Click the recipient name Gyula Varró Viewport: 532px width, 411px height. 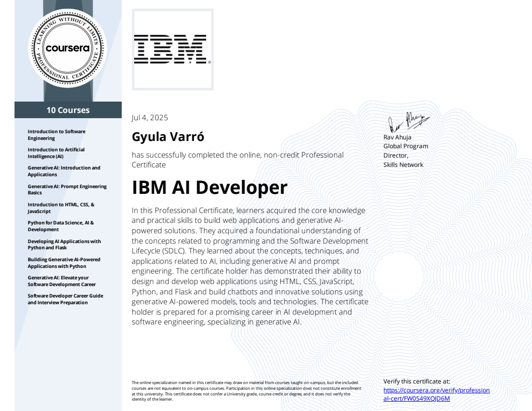pyautogui.click(x=168, y=137)
